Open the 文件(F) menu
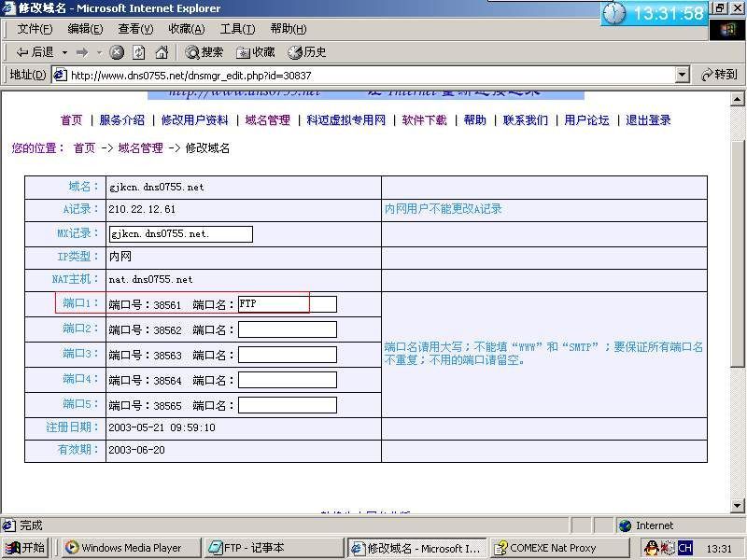747x560 pixels. tap(35, 29)
